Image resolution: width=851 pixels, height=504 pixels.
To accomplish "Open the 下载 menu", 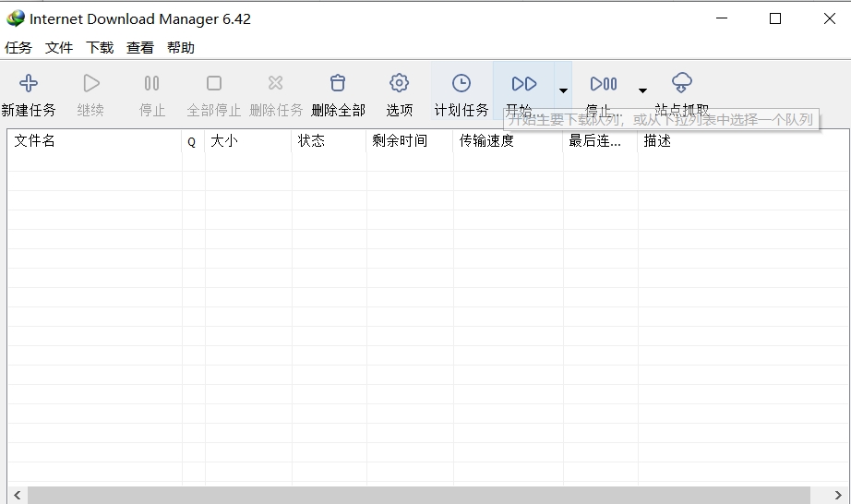I will 100,48.
